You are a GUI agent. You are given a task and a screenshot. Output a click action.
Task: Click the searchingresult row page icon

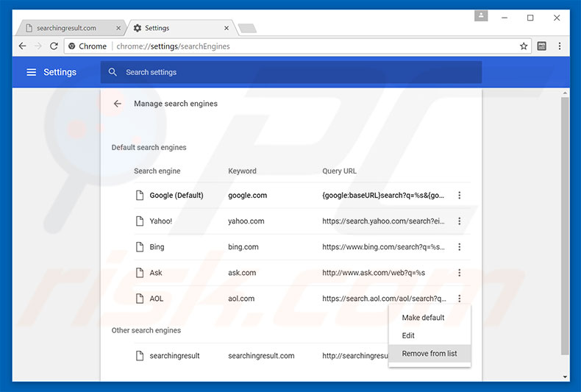point(140,356)
